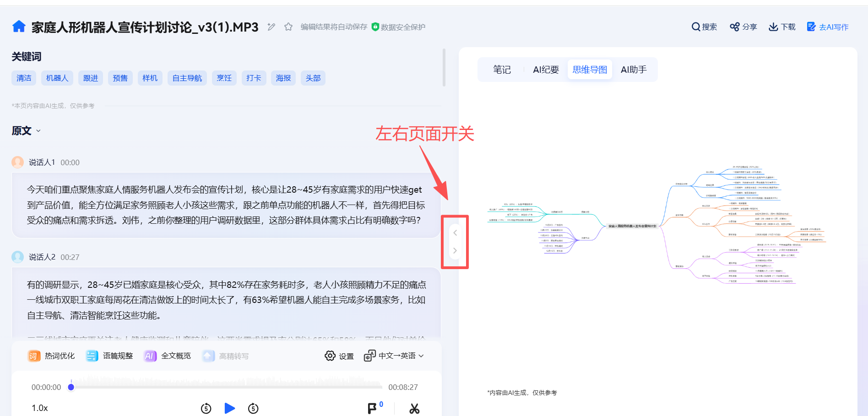Expand panel with right arrow toggle
868x416 pixels.
(x=455, y=251)
